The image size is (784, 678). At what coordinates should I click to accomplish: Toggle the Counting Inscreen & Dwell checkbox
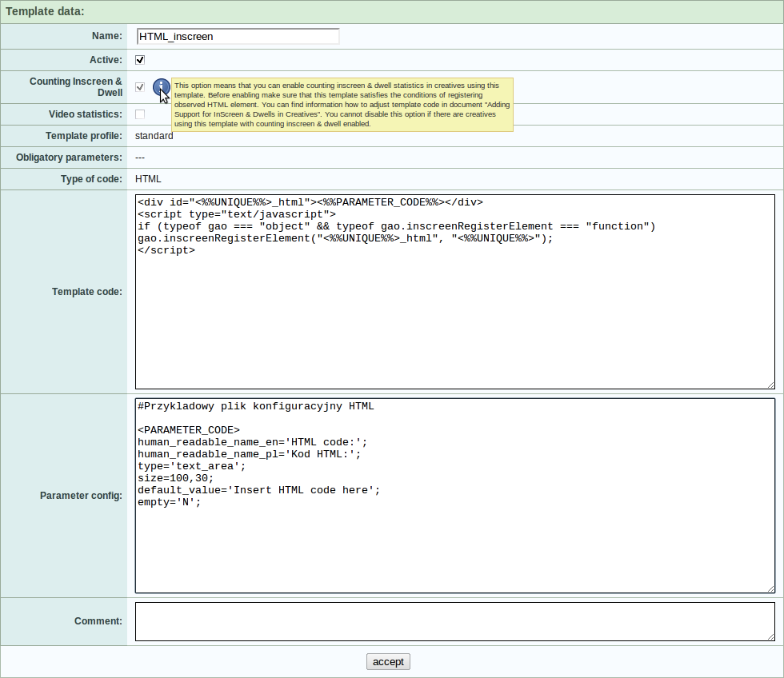(140, 87)
